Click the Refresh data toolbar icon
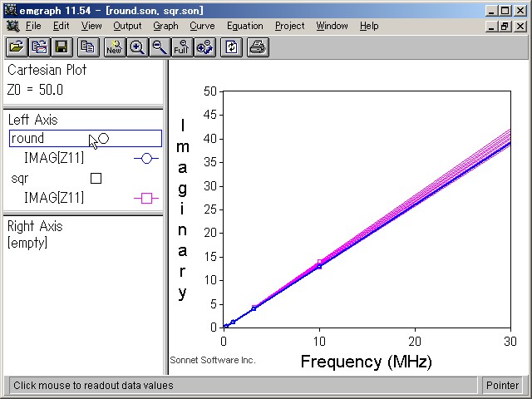The height and width of the screenshot is (399, 532). point(231,47)
